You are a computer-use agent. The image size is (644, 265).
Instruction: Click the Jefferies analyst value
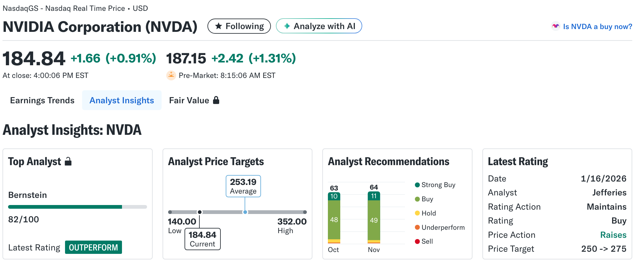(x=609, y=193)
